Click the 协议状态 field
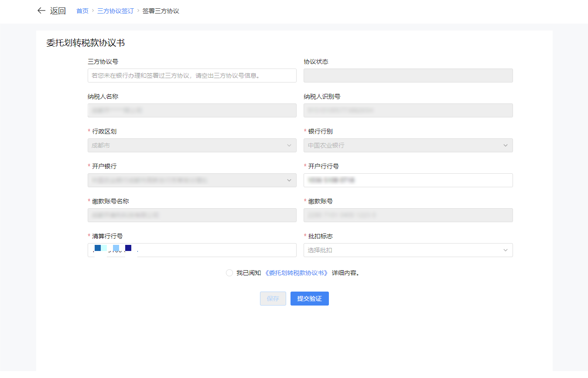 408,76
